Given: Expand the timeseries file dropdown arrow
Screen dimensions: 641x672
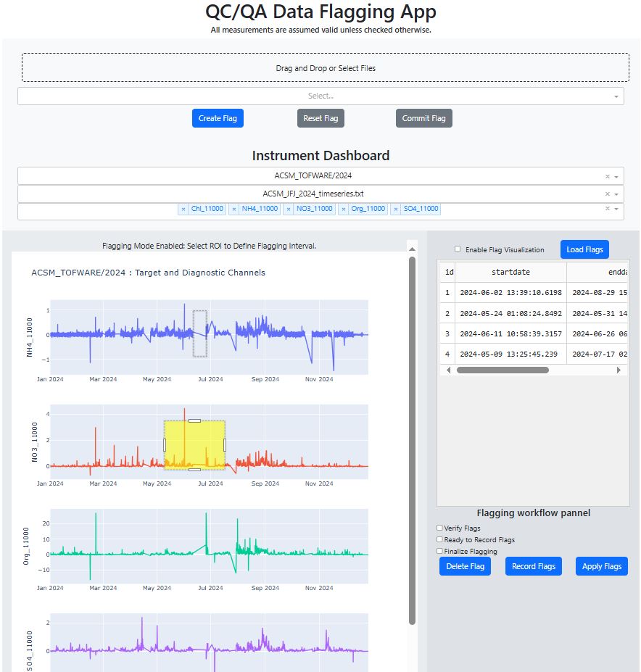Looking at the screenshot, I should coord(616,194).
